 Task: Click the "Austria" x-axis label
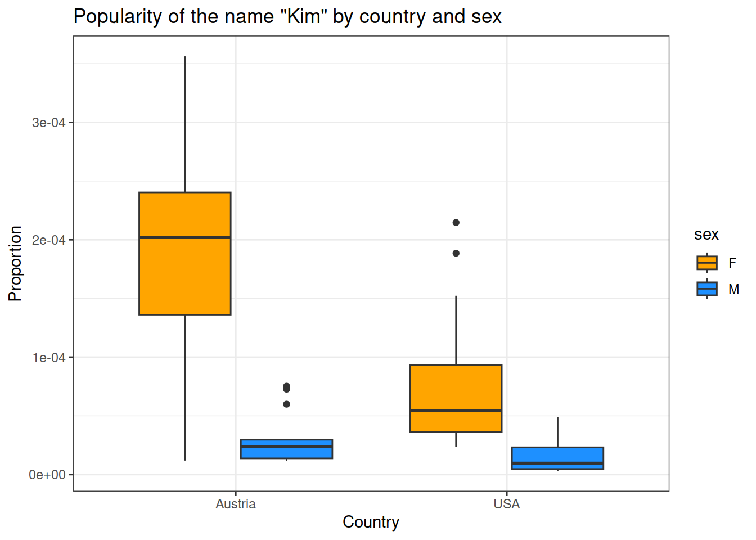[x=235, y=504]
